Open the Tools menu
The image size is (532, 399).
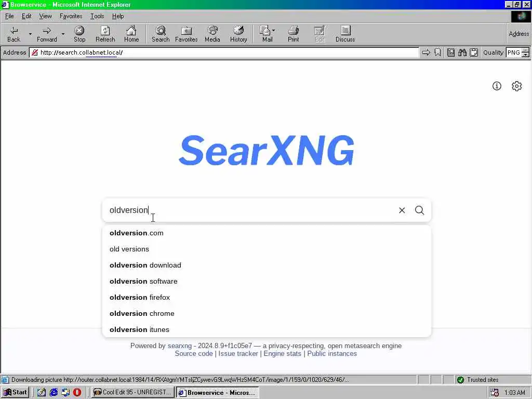point(97,16)
